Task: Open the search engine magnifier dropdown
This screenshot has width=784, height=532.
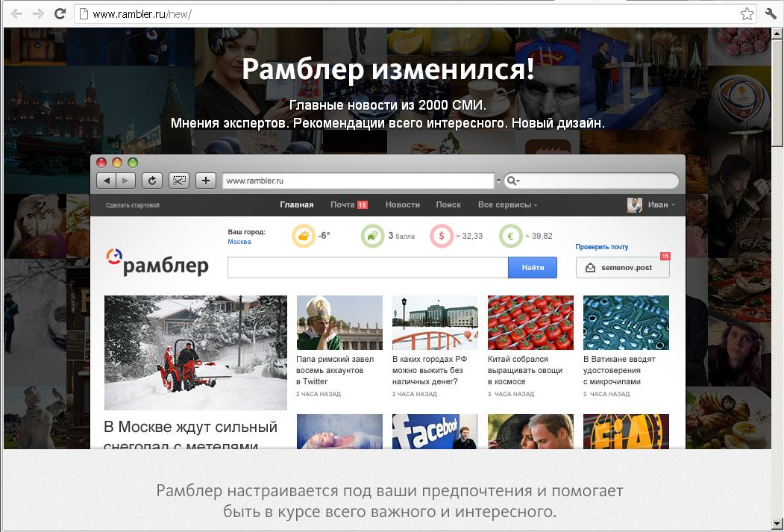Action: [x=512, y=181]
